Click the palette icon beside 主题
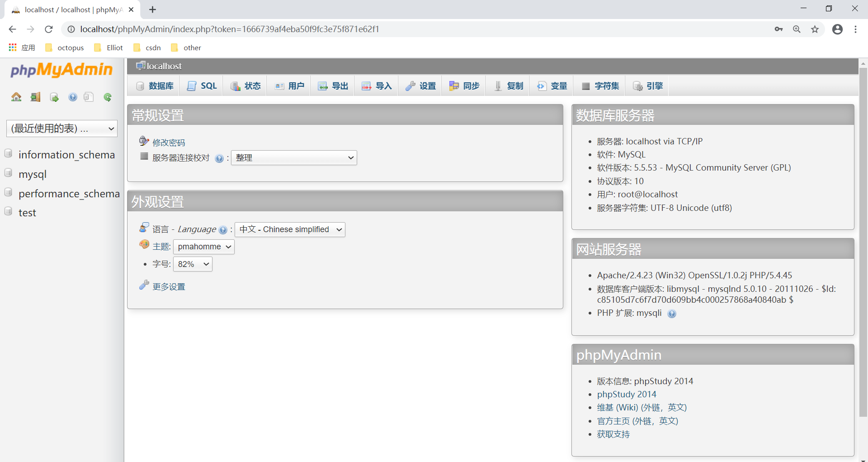This screenshot has width=868, height=462. pyautogui.click(x=144, y=244)
